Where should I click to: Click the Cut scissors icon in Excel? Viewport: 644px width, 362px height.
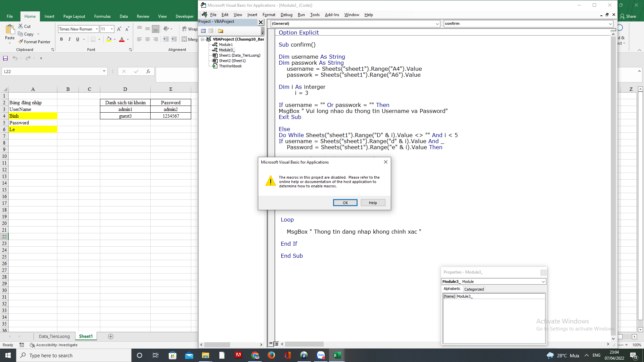(x=20, y=26)
